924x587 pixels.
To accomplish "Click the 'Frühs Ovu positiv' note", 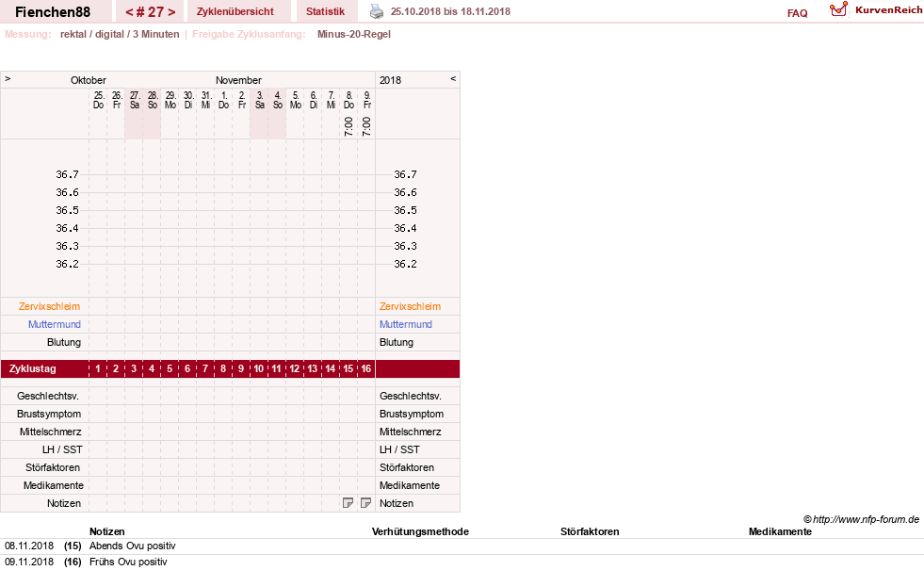I will click(x=128, y=562).
